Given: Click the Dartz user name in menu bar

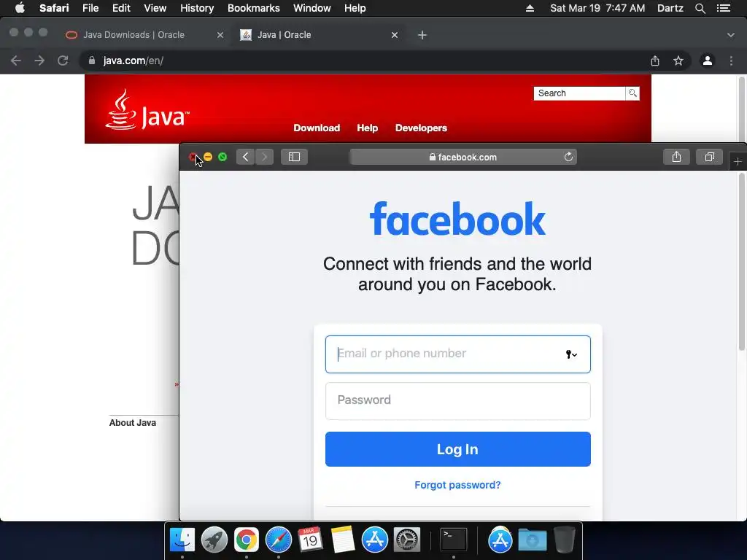Looking at the screenshot, I should (670, 8).
